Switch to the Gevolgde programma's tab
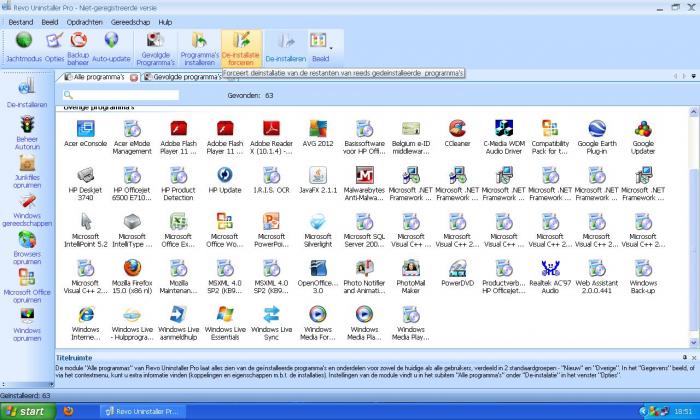 (180, 77)
